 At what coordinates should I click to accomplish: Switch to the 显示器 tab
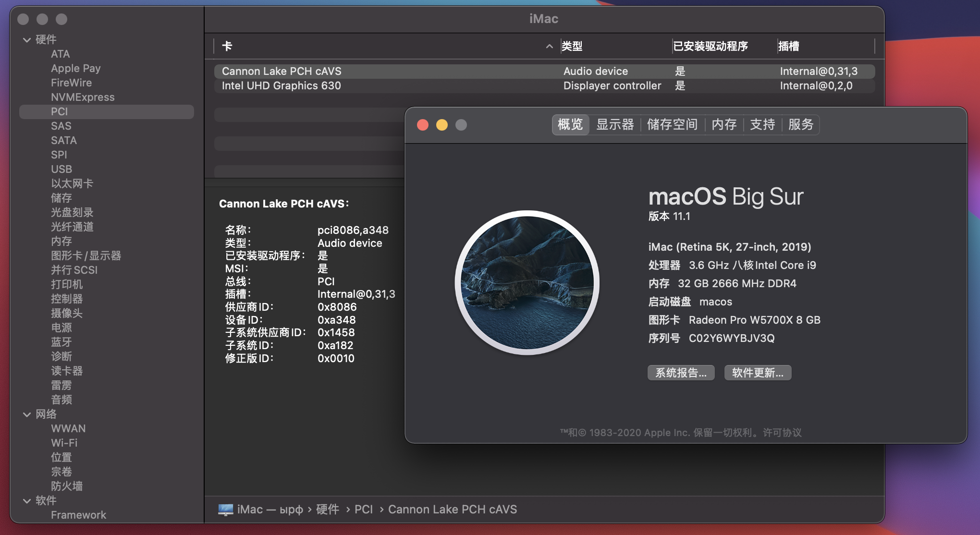point(615,125)
